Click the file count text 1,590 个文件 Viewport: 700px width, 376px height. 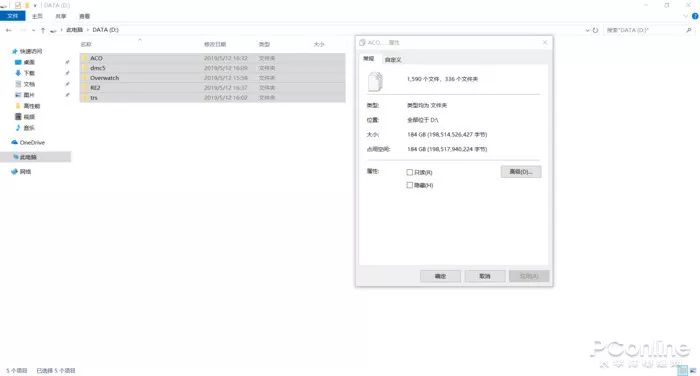[423, 79]
